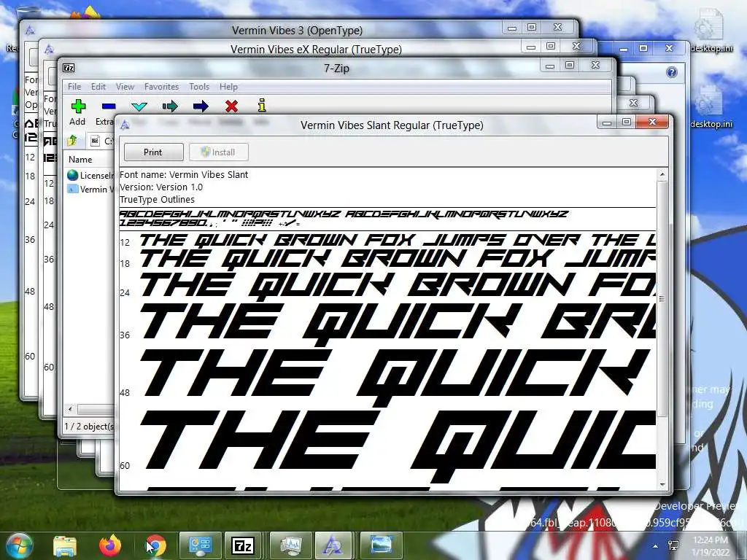This screenshot has width=747, height=560.
Task: Click the picture viewer taskbar button
Action: [x=381, y=545]
